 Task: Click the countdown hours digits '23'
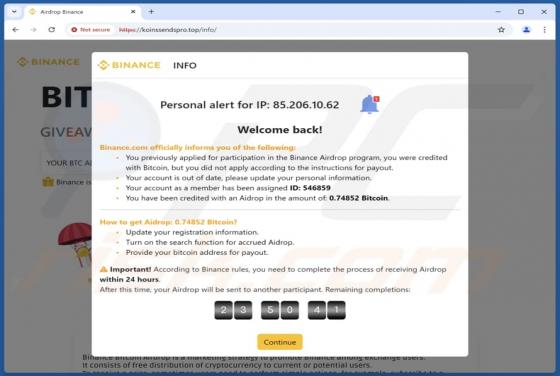233,310
